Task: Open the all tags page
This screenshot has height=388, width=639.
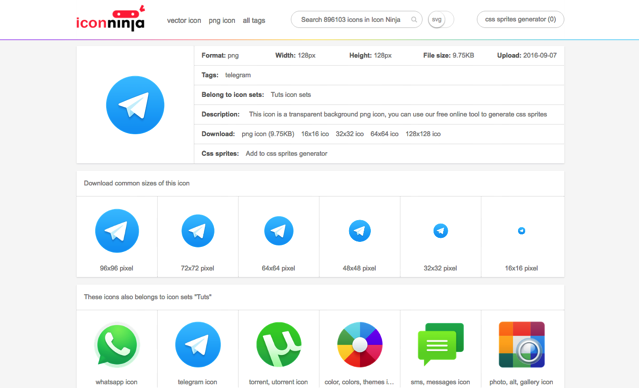Action: (254, 20)
